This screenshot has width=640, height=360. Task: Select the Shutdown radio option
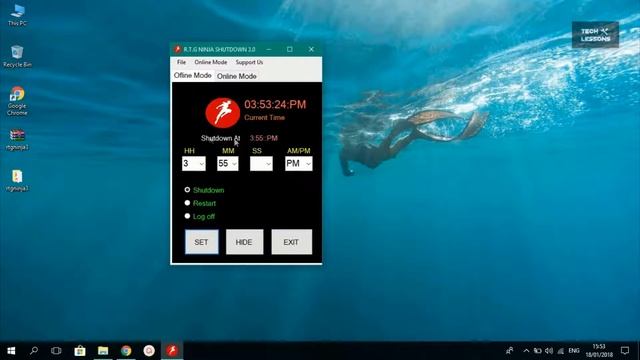pyautogui.click(x=187, y=190)
